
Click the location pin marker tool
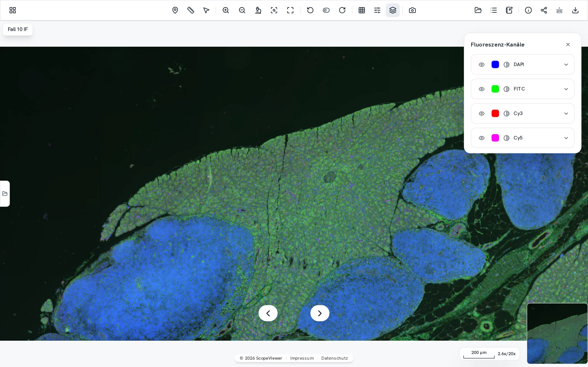[x=175, y=10]
